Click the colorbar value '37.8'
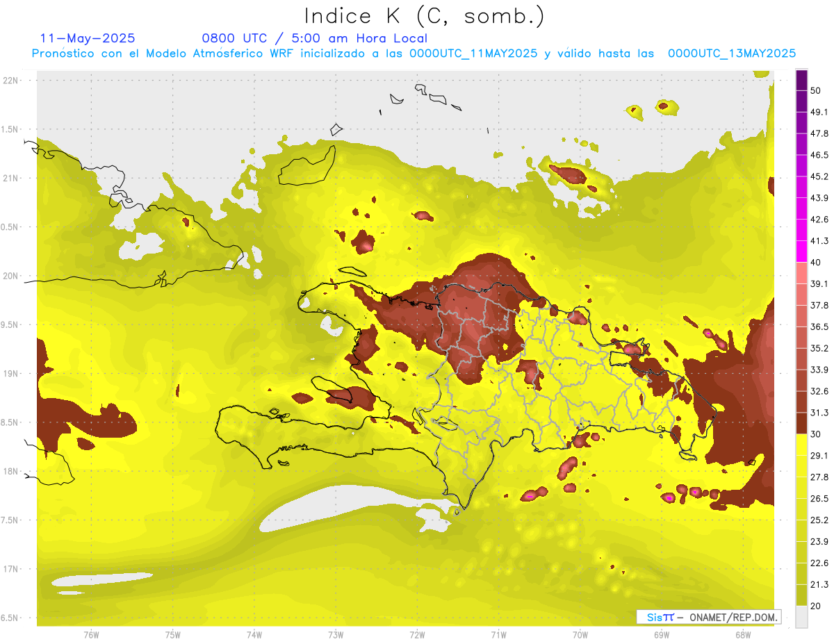Image resolution: width=834 pixels, height=644 pixels. [x=819, y=306]
